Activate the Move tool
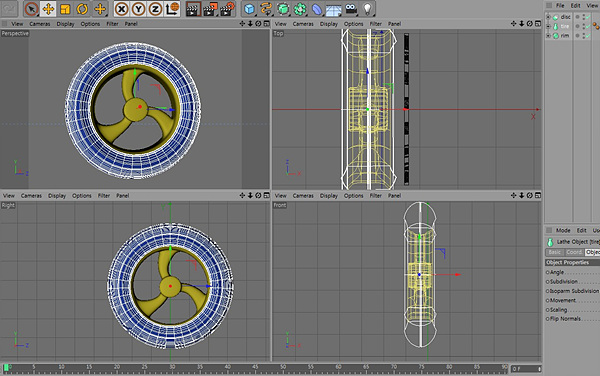Screen dimensions: 600x376 coord(48,9)
